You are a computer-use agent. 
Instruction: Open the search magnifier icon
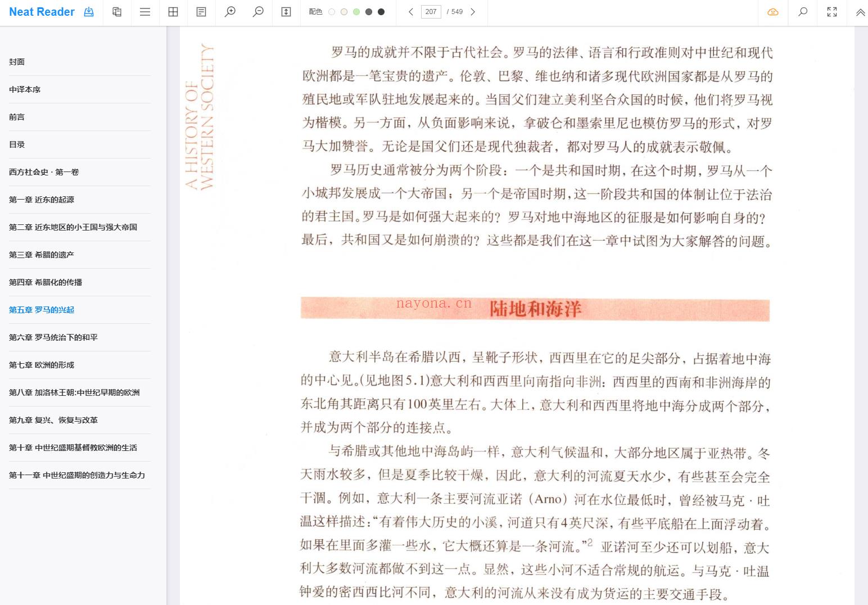point(803,12)
